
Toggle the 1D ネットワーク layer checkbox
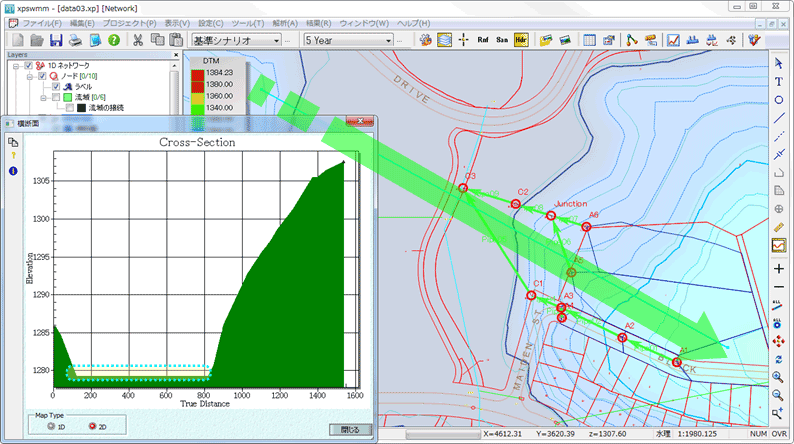tap(28, 64)
